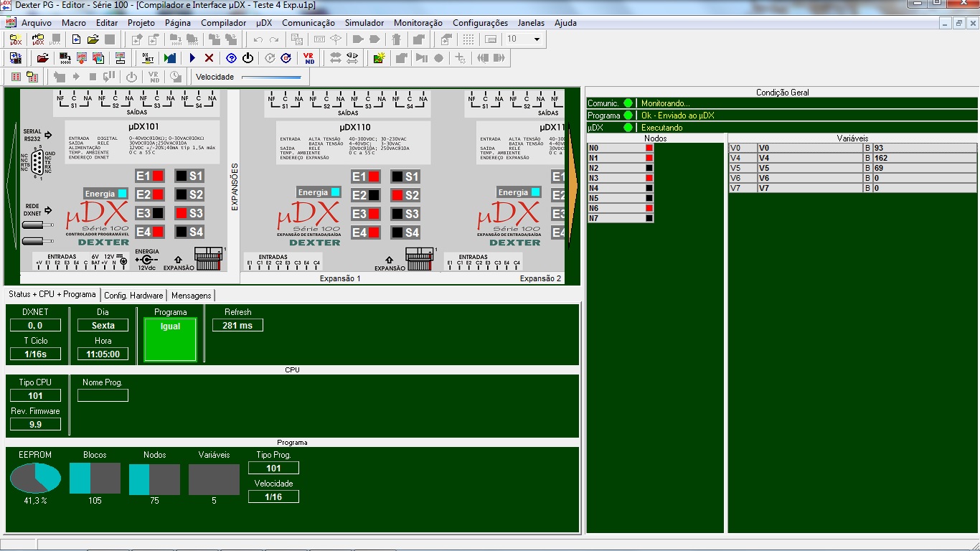This screenshot has width=980, height=551.
Task: Toggle the N4 node state square
Action: [649, 188]
